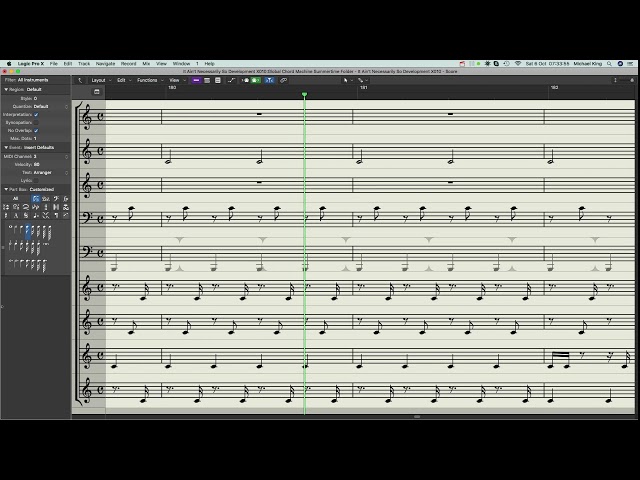Click the Filter All Instruments label

[27, 80]
